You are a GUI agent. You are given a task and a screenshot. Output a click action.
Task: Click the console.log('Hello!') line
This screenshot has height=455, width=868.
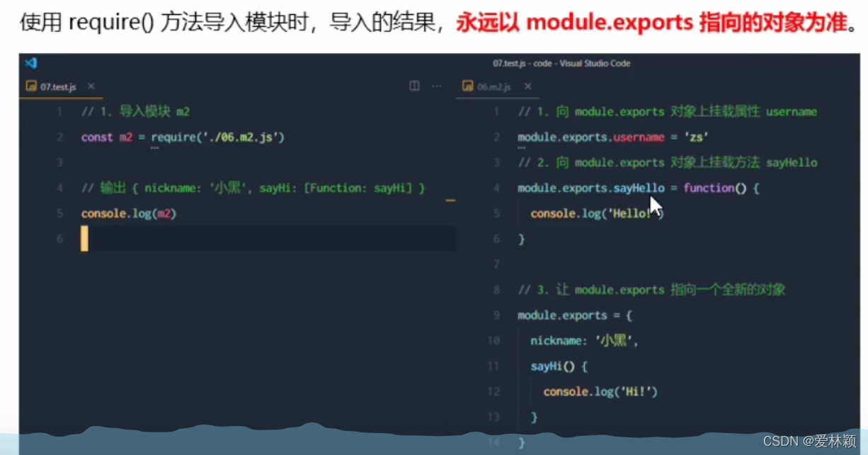click(x=598, y=213)
